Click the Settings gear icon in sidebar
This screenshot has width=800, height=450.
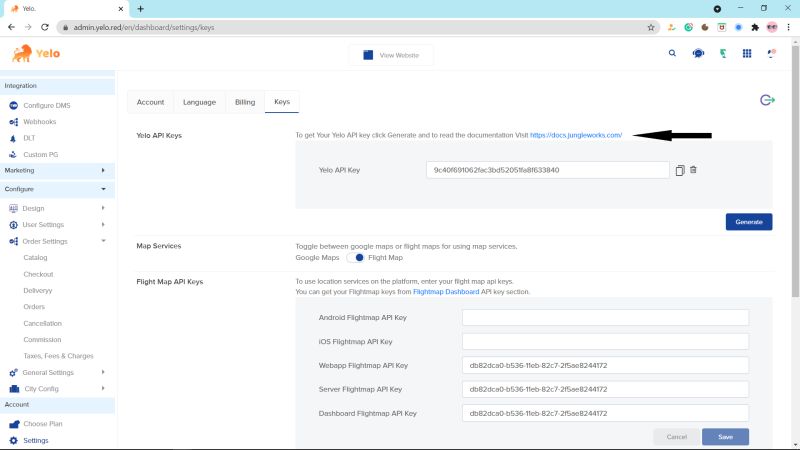pyautogui.click(x=13, y=440)
